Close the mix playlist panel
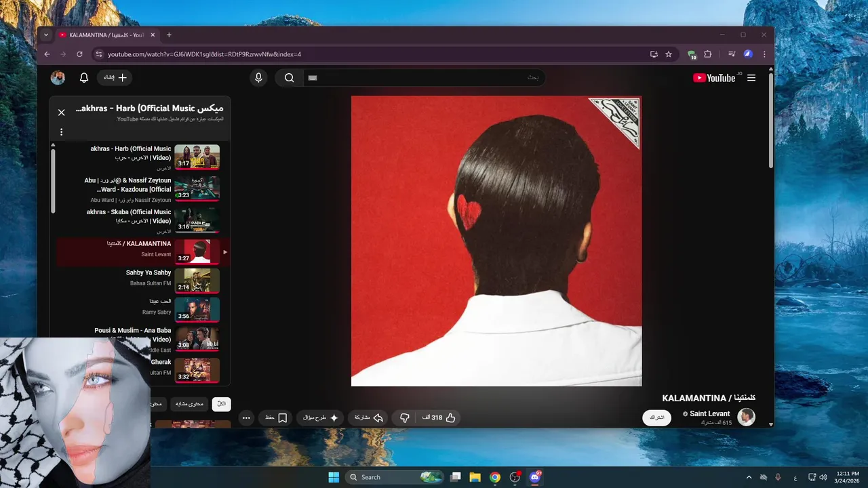 (x=62, y=113)
